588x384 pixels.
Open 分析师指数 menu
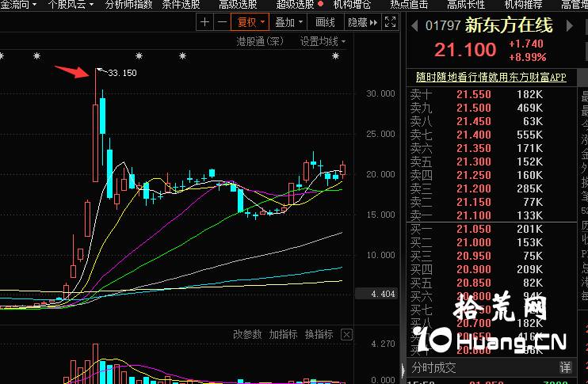[x=128, y=5]
